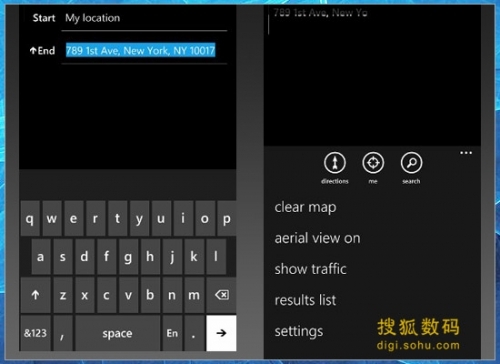Image resolution: width=500 pixels, height=364 pixels.
Task: Tap the comma key
Action: pyautogui.click(x=63, y=333)
